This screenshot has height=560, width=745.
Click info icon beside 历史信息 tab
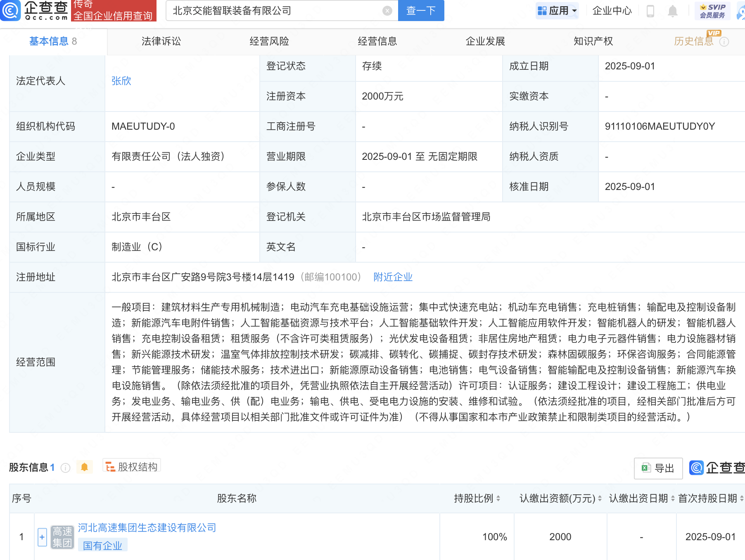724,42
